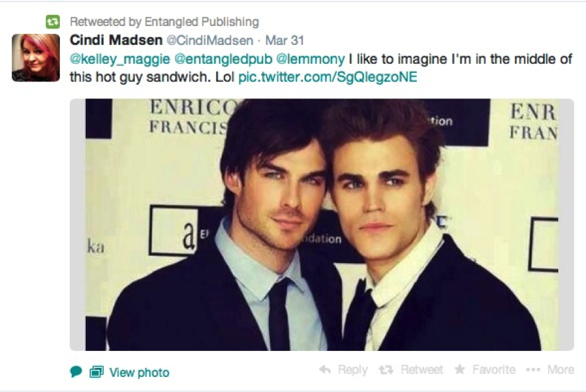Open the Mar 31 tweet timestamp
The image size is (586, 392).
tap(285, 40)
